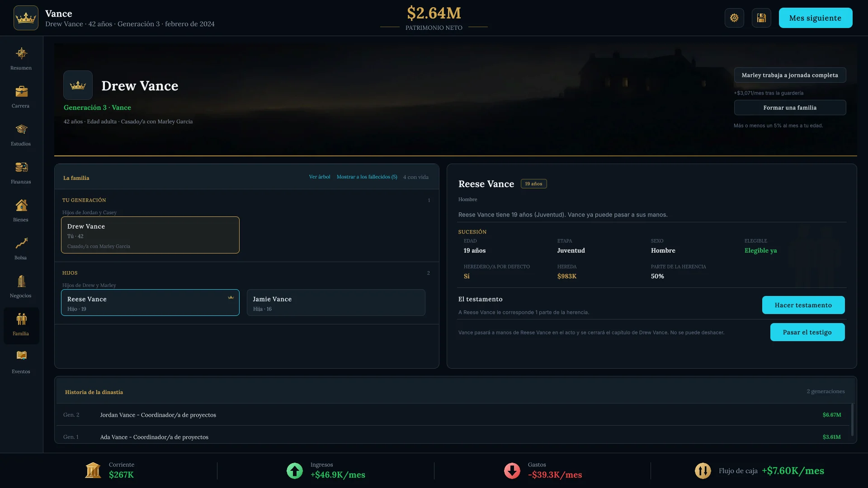Open the Negocios building icon

pyautogui.click(x=21, y=282)
